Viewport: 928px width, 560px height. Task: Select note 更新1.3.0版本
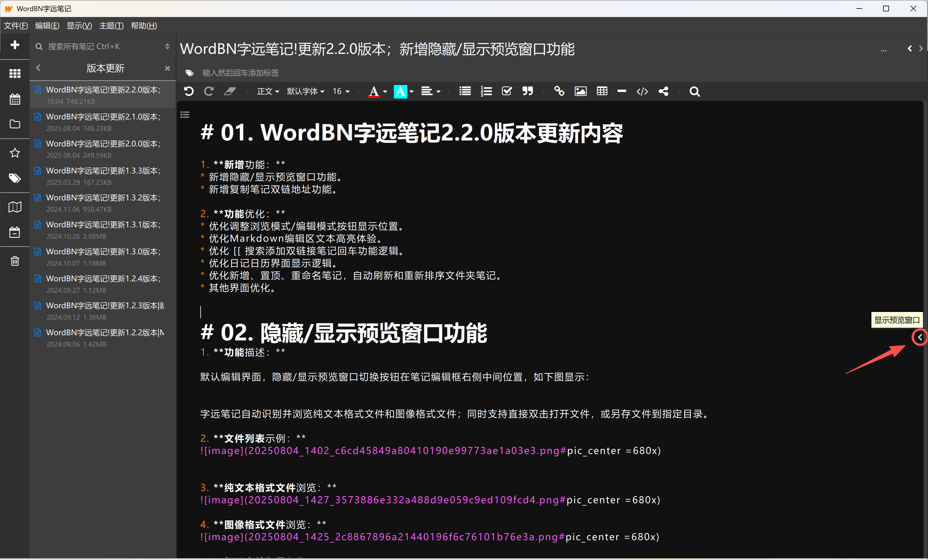click(x=103, y=257)
